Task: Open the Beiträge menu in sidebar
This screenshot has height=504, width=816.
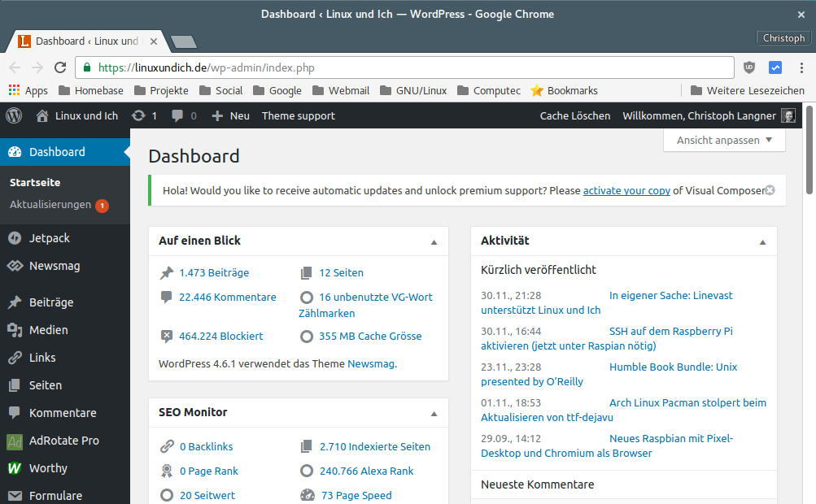Action: (50, 302)
